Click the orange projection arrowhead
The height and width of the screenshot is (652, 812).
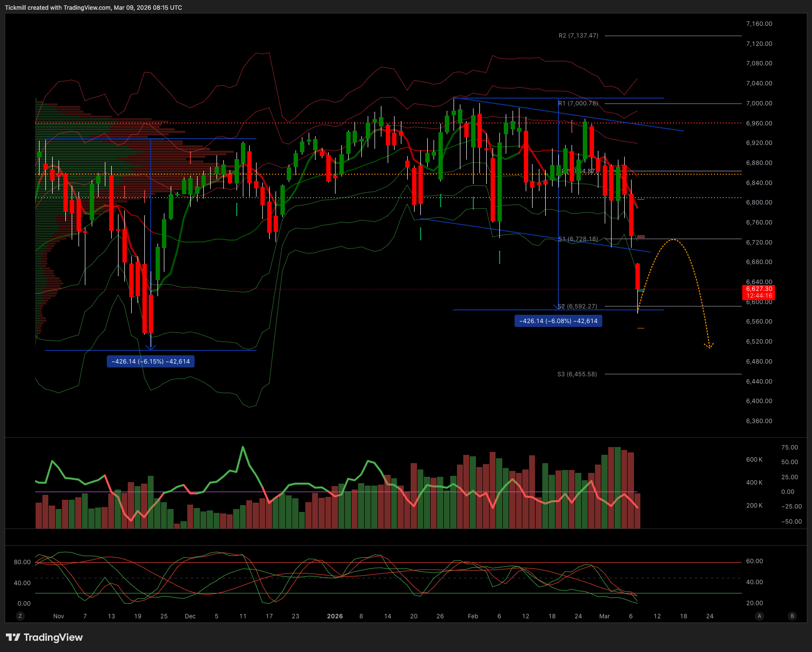click(709, 346)
